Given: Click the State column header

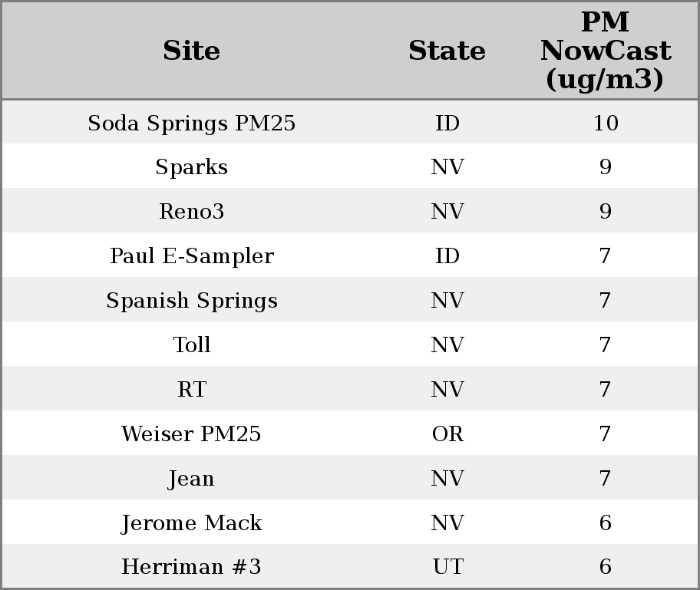Looking at the screenshot, I should (447, 51).
